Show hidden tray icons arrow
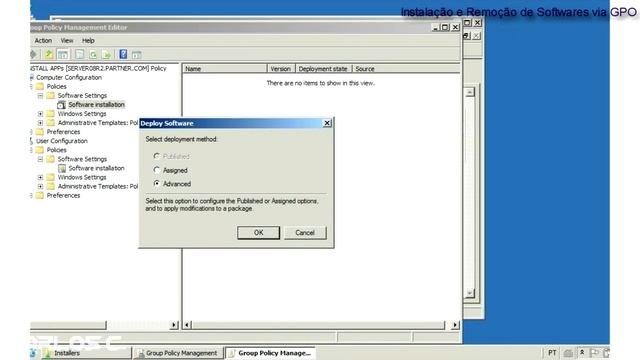 click(582, 352)
